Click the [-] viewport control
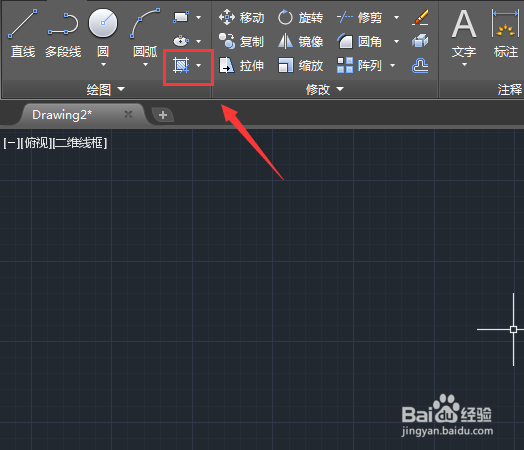The height and width of the screenshot is (450, 524). 11,143
